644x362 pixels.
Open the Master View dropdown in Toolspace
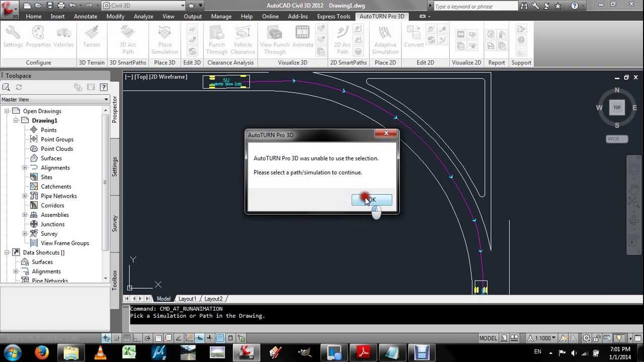(55, 100)
